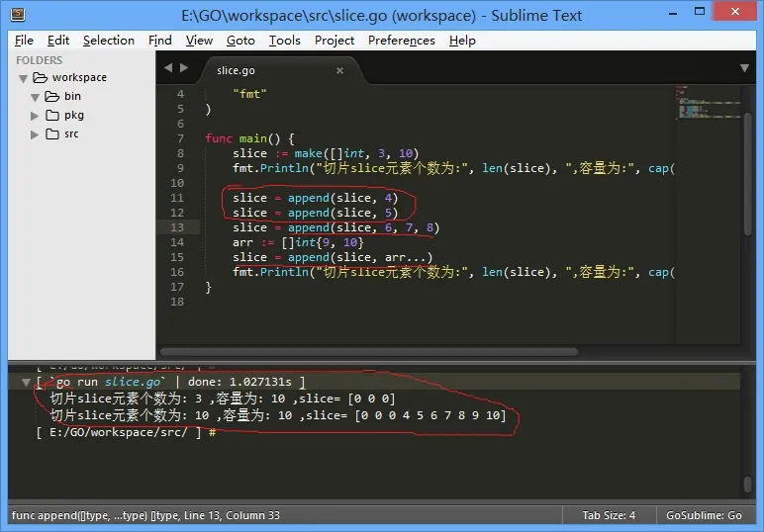
Task: Open the Goto menu
Action: pos(240,41)
